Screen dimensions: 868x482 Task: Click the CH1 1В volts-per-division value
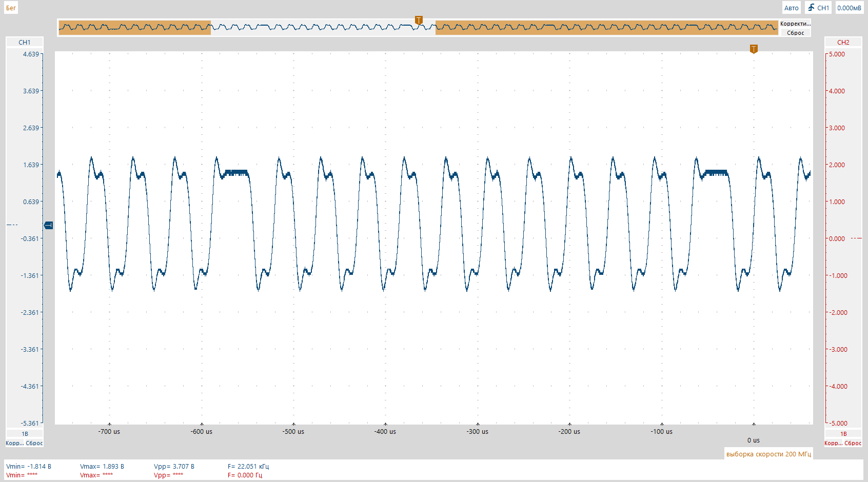pyautogui.click(x=25, y=434)
